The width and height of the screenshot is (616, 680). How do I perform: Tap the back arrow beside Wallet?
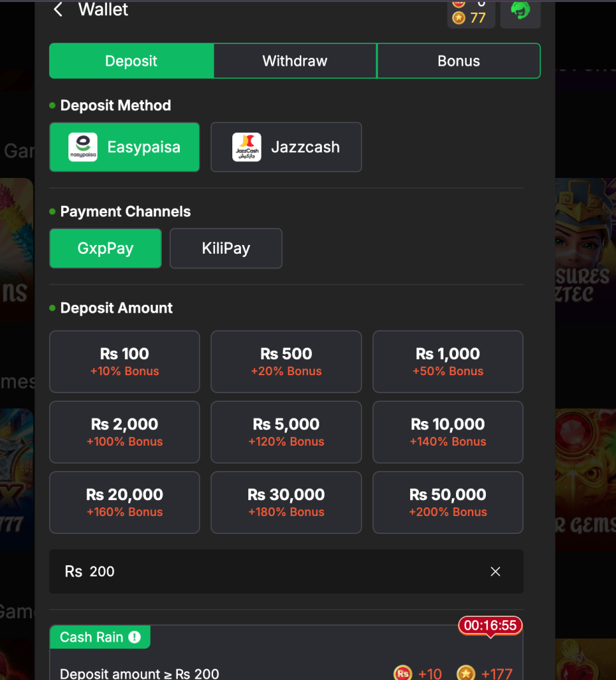(x=57, y=9)
